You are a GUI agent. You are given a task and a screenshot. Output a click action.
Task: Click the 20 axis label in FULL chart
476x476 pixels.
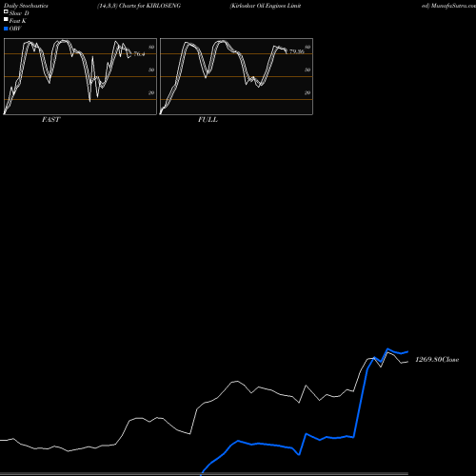pos(307,92)
